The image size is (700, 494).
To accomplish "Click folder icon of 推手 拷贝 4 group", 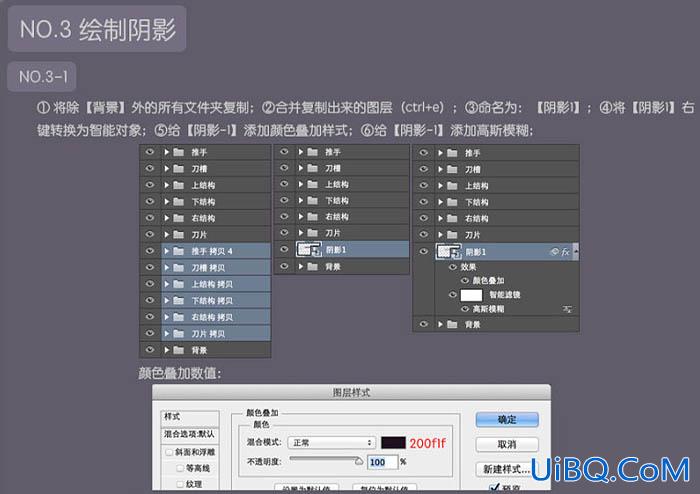I will [179, 251].
